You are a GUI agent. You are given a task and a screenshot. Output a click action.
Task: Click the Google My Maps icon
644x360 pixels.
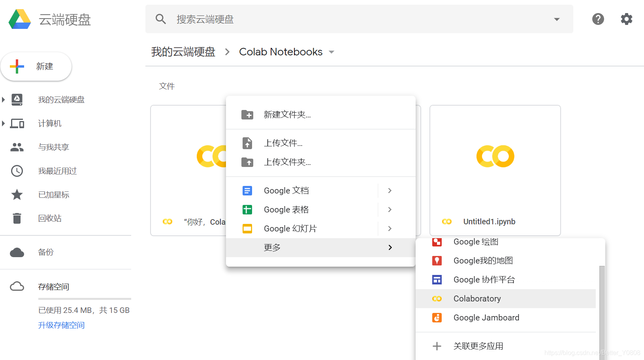(x=437, y=261)
